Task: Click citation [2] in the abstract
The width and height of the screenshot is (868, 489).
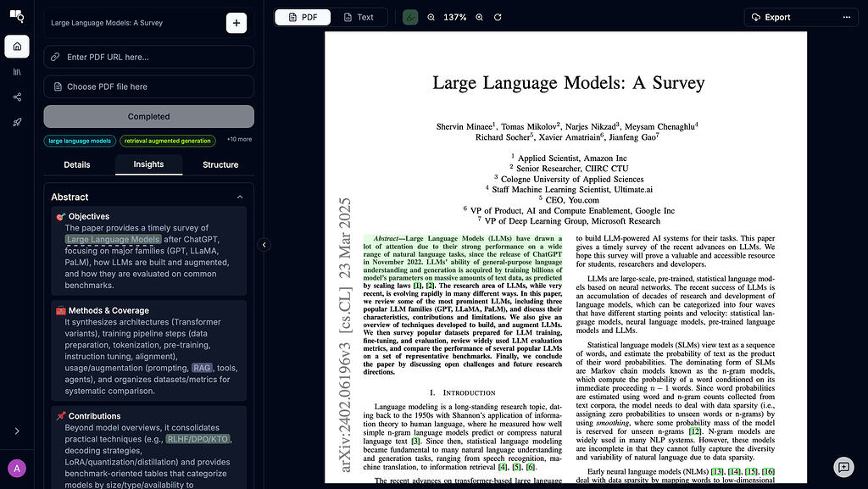Action: [x=431, y=286]
